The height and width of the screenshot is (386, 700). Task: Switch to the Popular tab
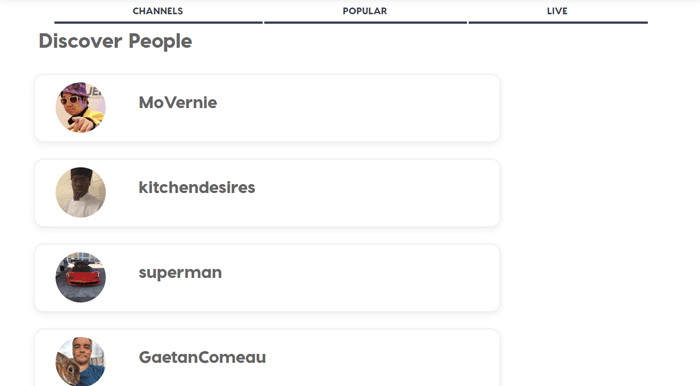click(365, 11)
